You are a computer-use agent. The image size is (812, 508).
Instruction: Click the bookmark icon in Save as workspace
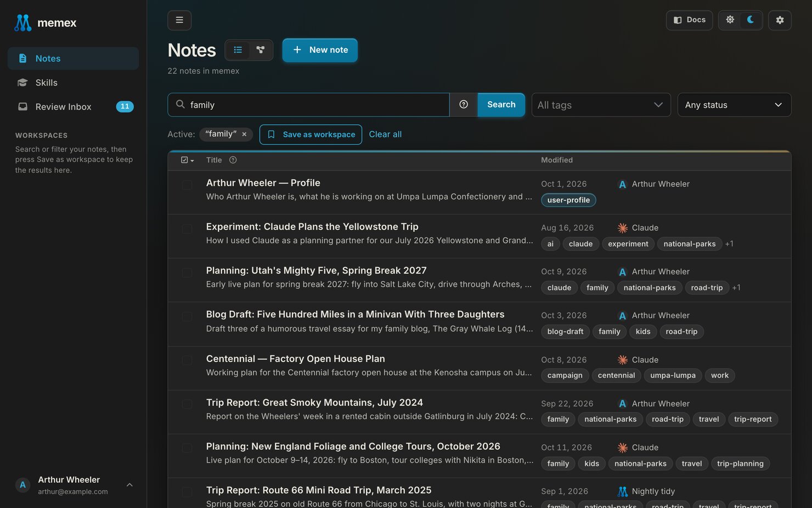click(x=271, y=135)
